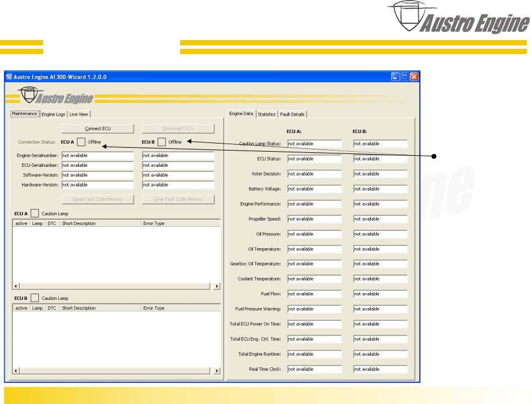Click ECU B Lamp column header
The width and height of the screenshot is (532, 404).
tap(37, 308)
